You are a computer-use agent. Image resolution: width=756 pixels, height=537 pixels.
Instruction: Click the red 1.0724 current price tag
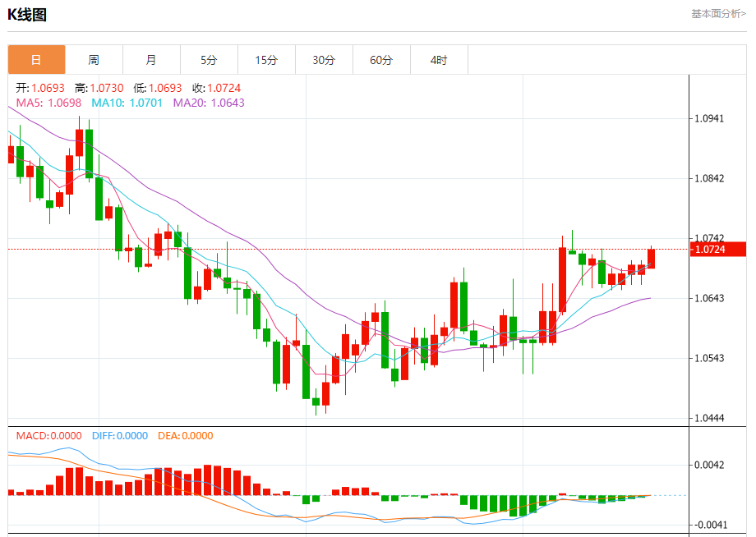pyautogui.click(x=718, y=250)
